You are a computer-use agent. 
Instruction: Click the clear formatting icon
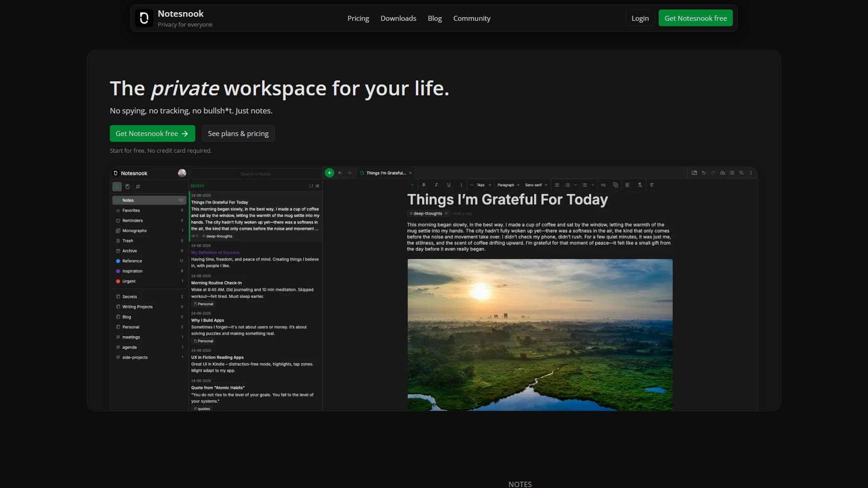pyautogui.click(x=651, y=185)
